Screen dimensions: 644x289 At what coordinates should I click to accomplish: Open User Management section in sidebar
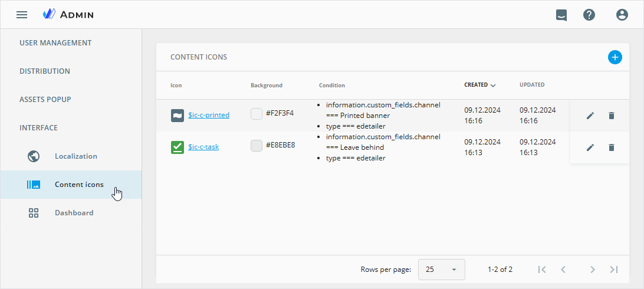pos(55,43)
